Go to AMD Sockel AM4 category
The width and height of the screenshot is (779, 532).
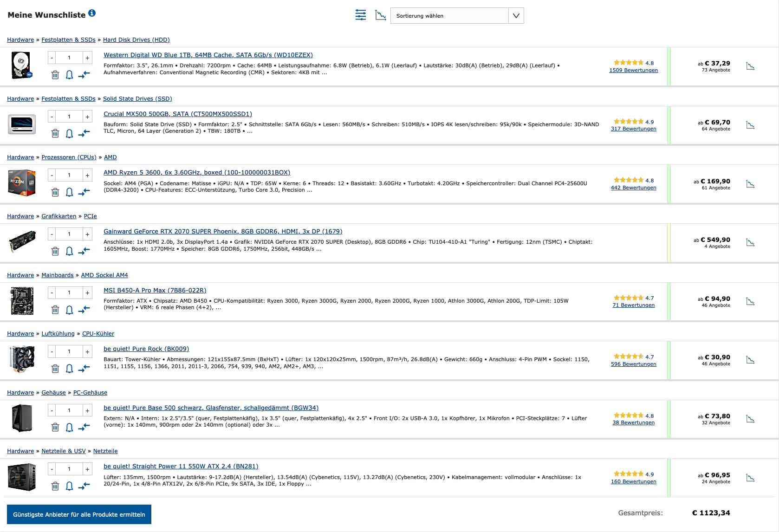tap(104, 275)
